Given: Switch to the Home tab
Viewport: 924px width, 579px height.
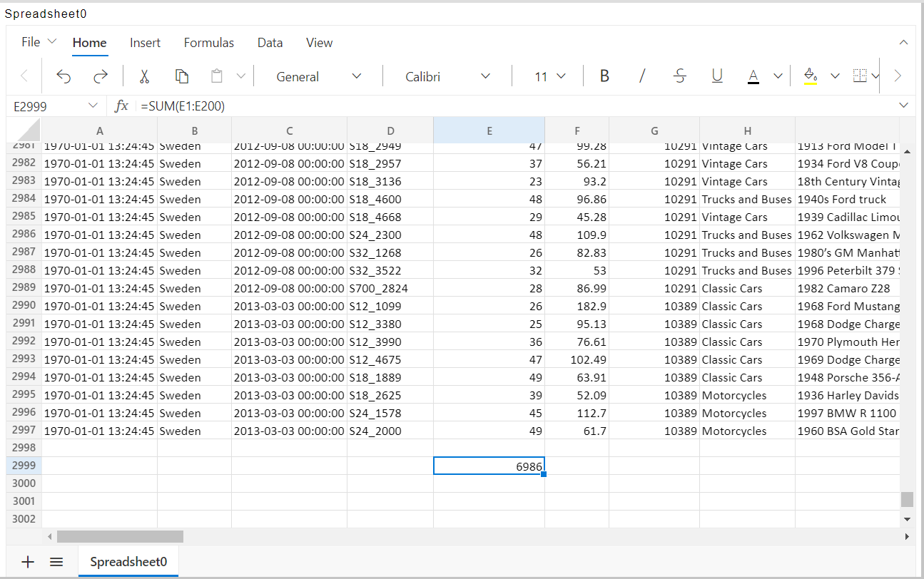Looking at the screenshot, I should point(90,43).
